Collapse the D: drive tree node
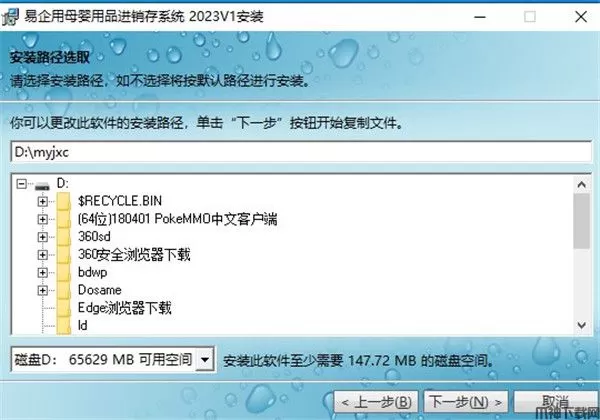Viewport: 600px width, 420px height. coord(21,184)
